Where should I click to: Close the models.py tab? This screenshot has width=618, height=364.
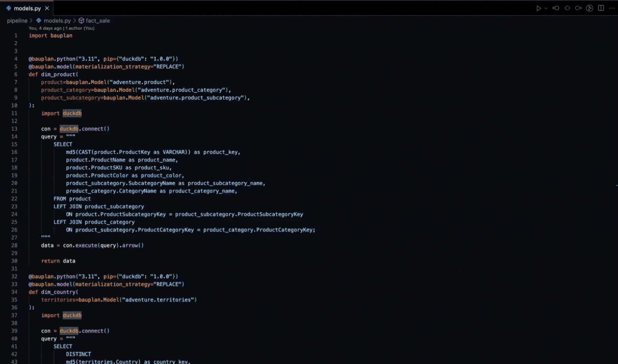tap(47, 8)
